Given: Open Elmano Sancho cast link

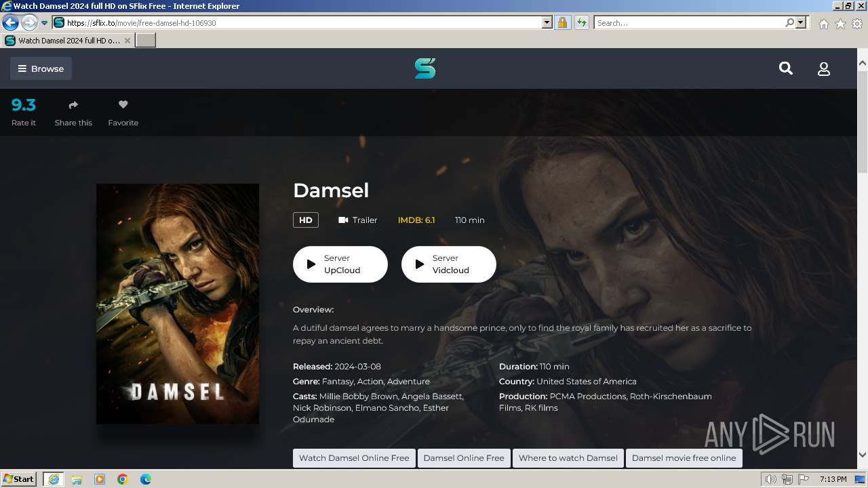Looking at the screenshot, I should 387,408.
